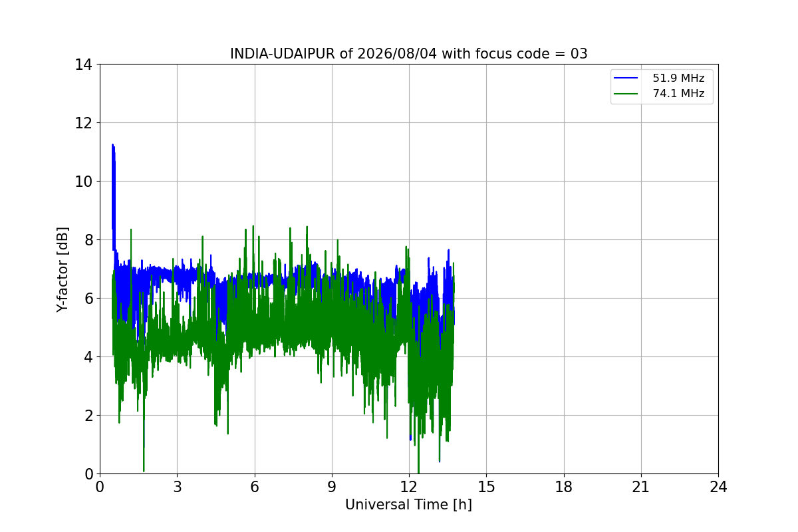Click the x-axis tick label 24
Screen dimensions: 798x532
tap(718, 487)
